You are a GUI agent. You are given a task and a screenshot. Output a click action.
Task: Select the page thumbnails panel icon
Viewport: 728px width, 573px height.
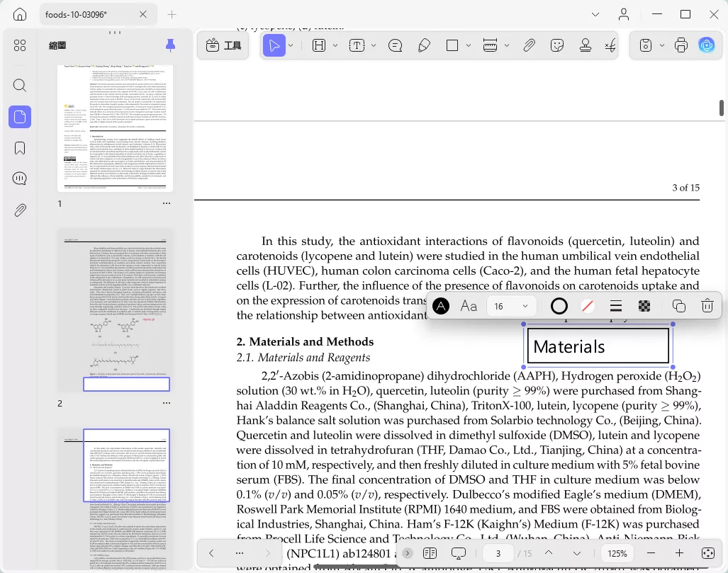coord(20,117)
